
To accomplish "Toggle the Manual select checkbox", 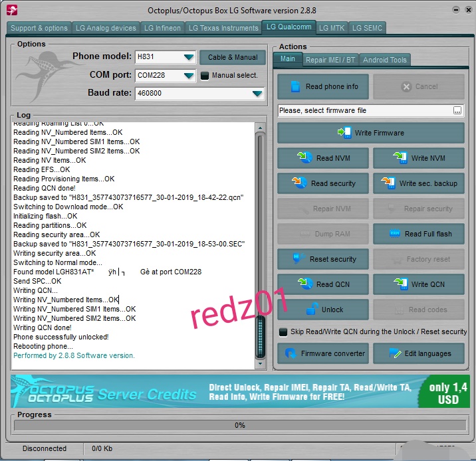I will [x=205, y=76].
